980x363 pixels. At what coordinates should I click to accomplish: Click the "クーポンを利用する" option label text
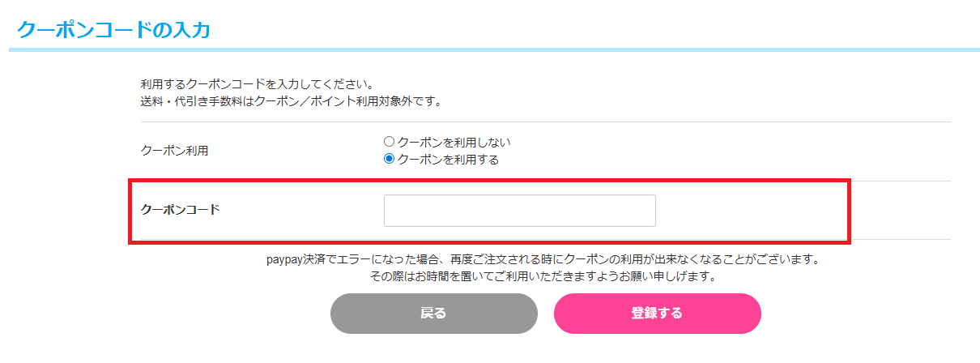(448, 159)
